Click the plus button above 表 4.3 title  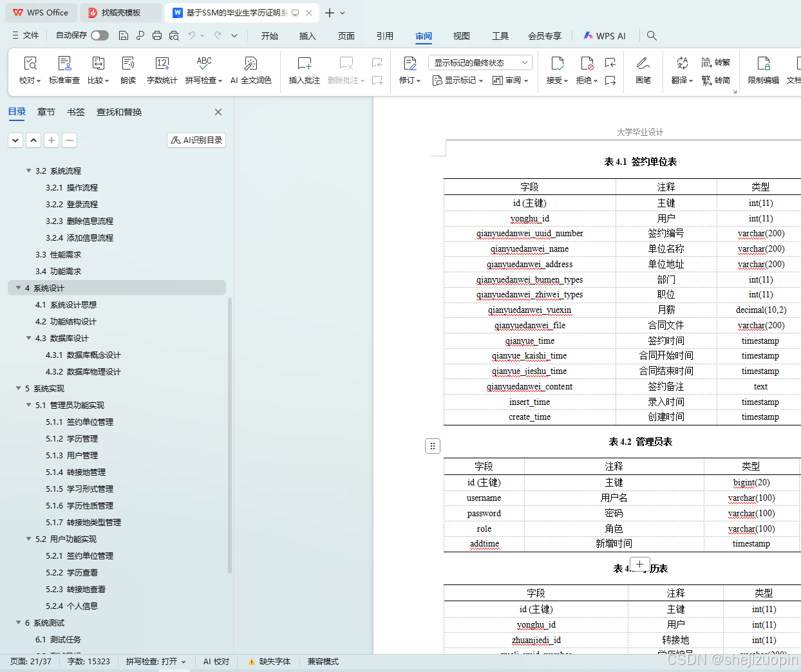pyautogui.click(x=639, y=565)
